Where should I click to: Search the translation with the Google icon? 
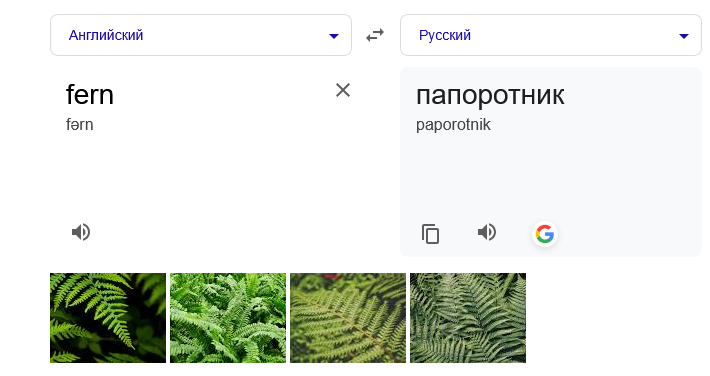point(545,234)
